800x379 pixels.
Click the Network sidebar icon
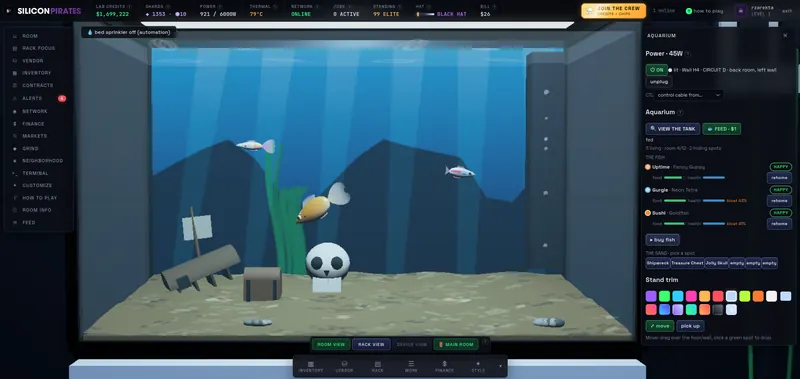[14, 111]
